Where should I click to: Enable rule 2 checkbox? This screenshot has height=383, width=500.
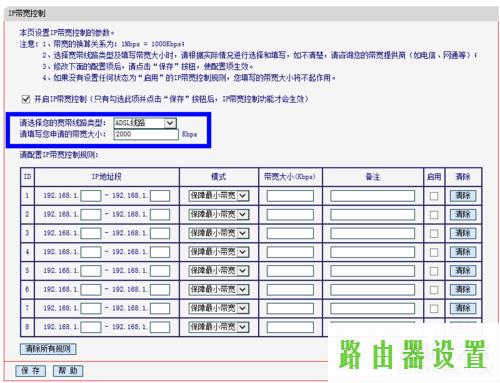tap(434, 215)
